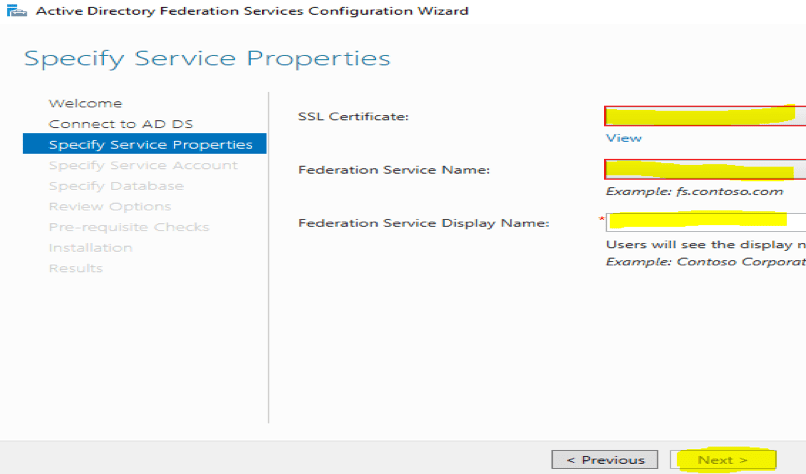Open the Federation Service Name combo box
The height and width of the screenshot is (474, 806).
pos(704,169)
